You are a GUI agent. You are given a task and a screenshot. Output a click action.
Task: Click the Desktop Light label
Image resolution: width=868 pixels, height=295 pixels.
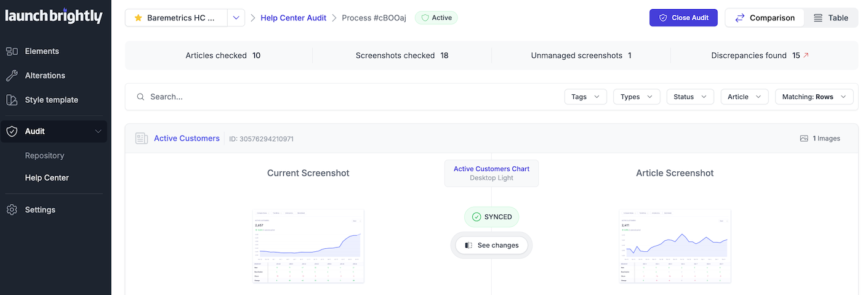(491, 178)
